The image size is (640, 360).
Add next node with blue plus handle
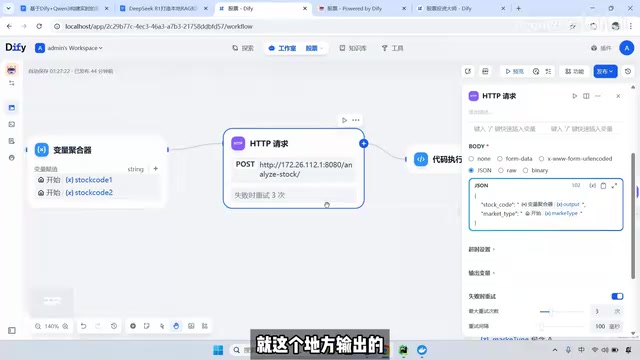click(x=364, y=144)
